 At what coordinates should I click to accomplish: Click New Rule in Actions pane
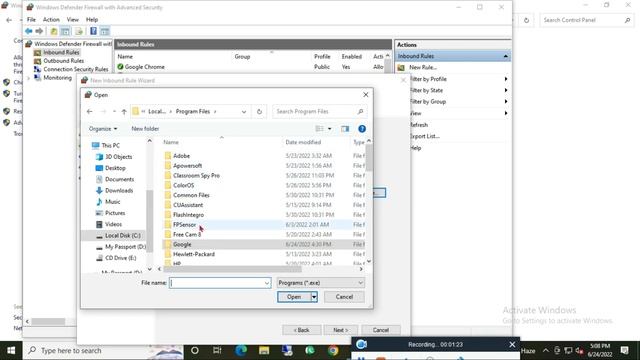[x=422, y=67]
